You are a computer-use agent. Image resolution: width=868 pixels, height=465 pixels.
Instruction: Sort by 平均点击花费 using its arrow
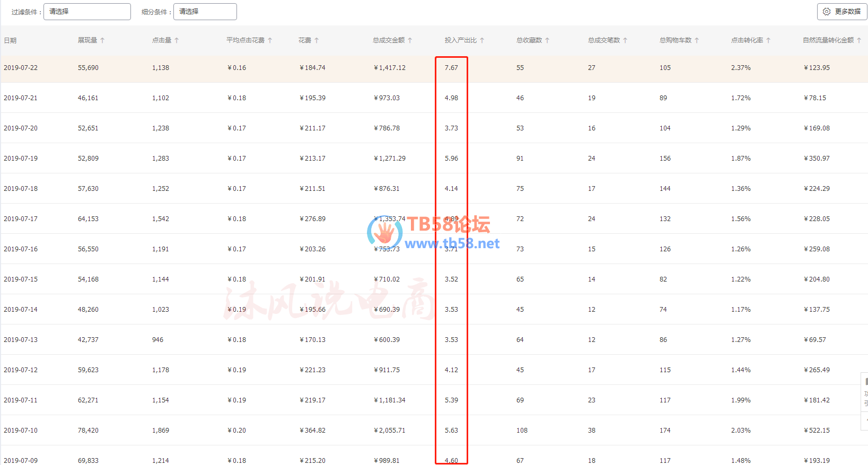tap(270, 40)
